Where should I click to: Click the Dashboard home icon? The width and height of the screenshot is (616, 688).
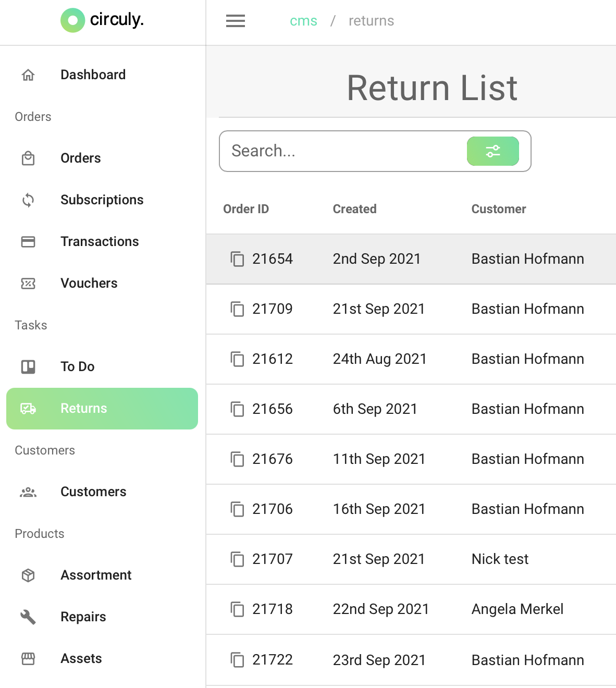[x=28, y=75]
